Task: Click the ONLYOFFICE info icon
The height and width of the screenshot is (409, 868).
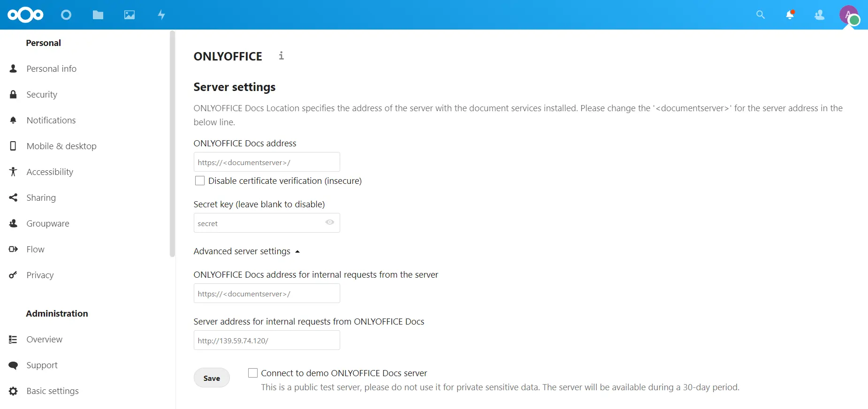Action: click(x=281, y=55)
